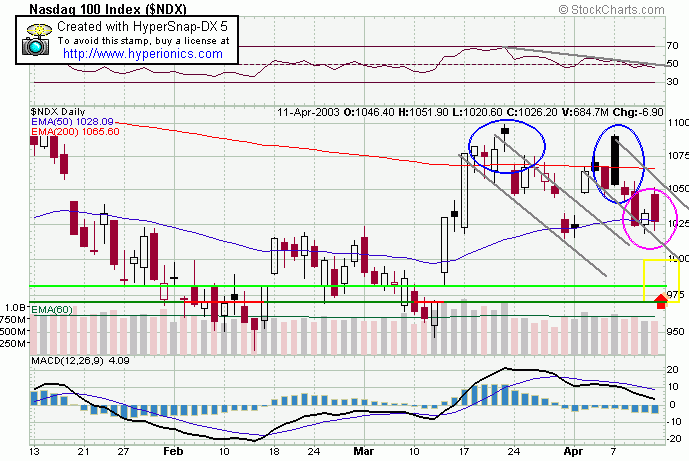The image size is (689, 461).
Task: Select the '$NDX Daily' label
Action: click(x=58, y=112)
